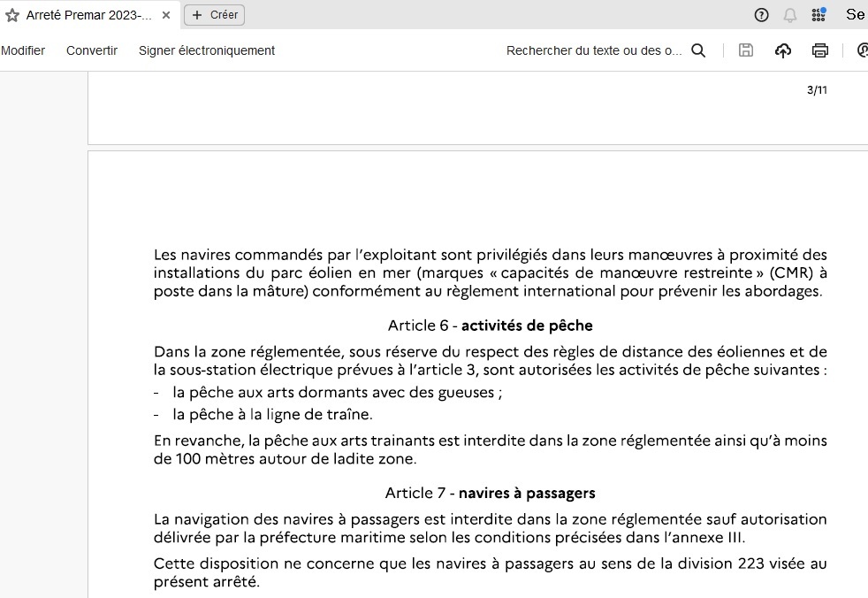The width and height of the screenshot is (868, 598).
Task: Open the notifications bell
Action: 790,16
